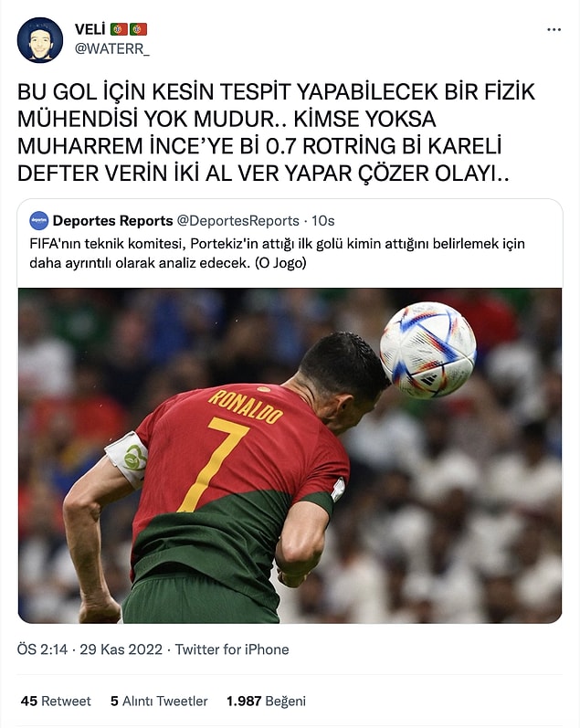Click the first Portugal flag emoji
The width and height of the screenshot is (580, 728).
pyautogui.click(x=120, y=29)
